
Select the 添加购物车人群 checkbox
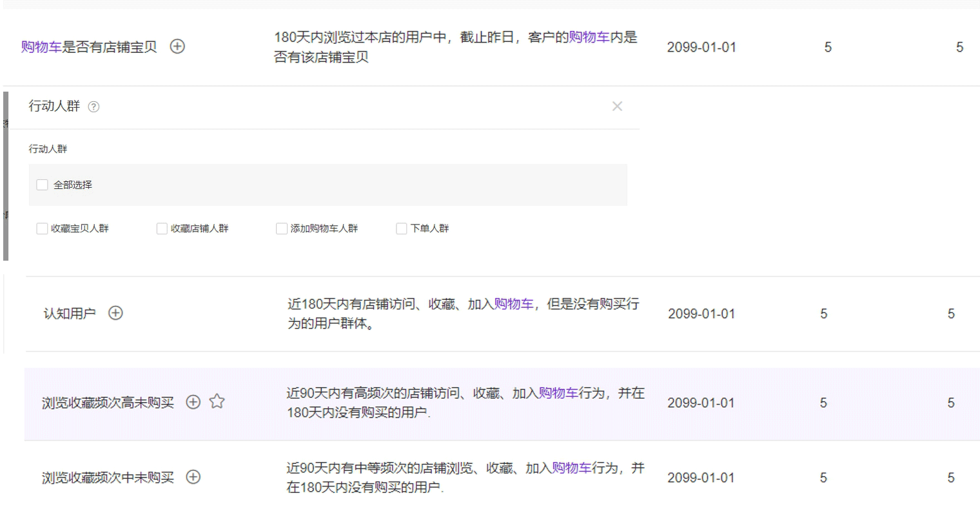[x=282, y=228]
